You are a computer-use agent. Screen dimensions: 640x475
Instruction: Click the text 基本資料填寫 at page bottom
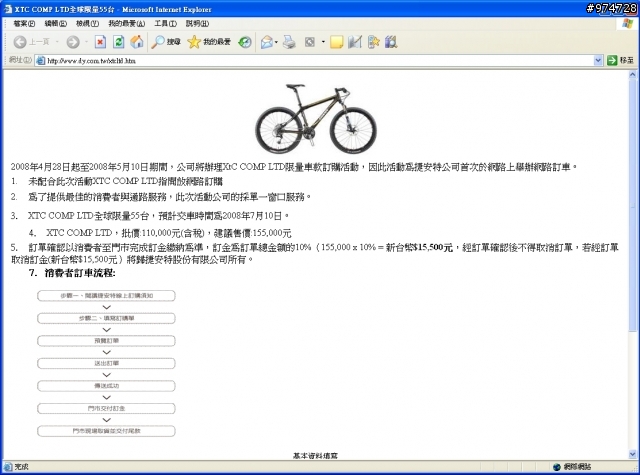tap(315, 455)
